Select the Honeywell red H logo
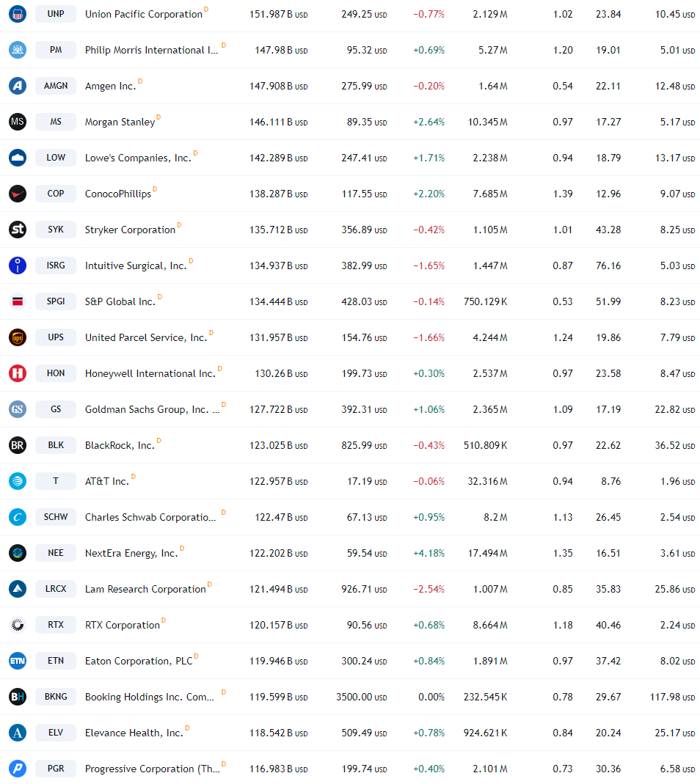The height and width of the screenshot is (784, 700). 18,373
